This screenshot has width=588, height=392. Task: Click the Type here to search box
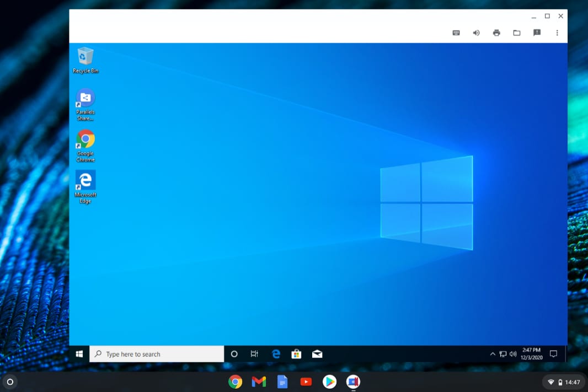coord(157,354)
